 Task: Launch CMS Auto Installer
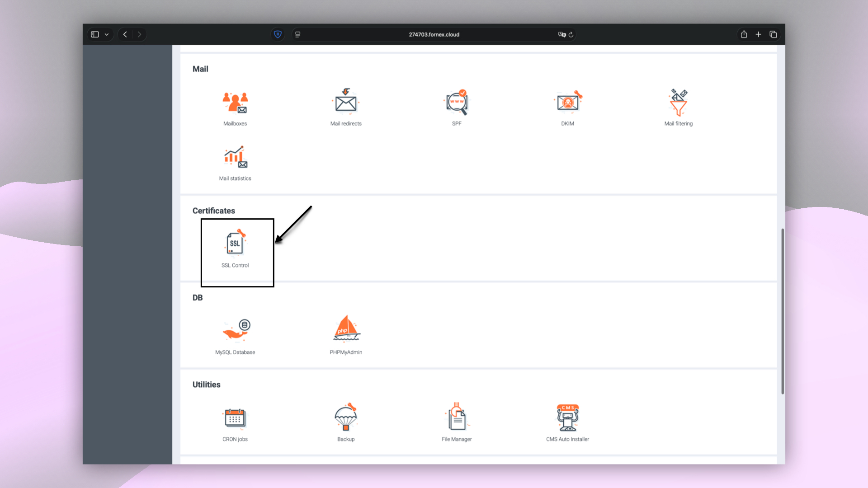(x=567, y=418)
